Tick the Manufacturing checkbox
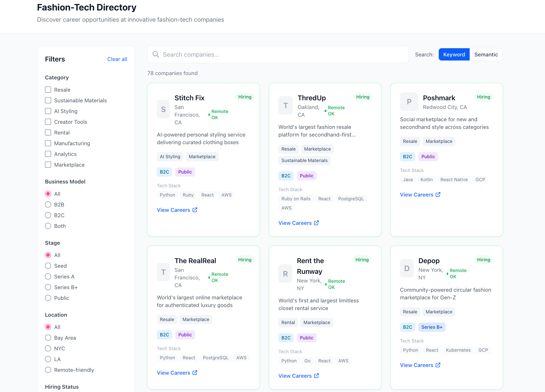 [48, 143]
